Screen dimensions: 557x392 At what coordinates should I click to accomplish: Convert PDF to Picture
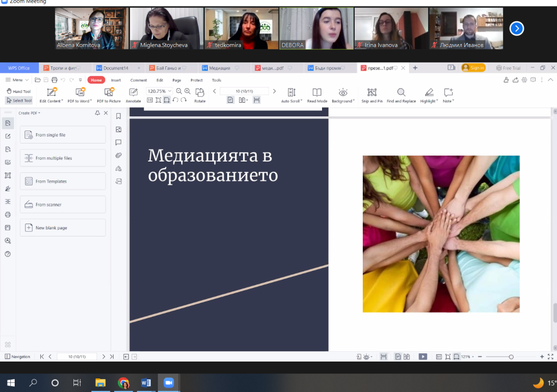[x=109, y=96]
